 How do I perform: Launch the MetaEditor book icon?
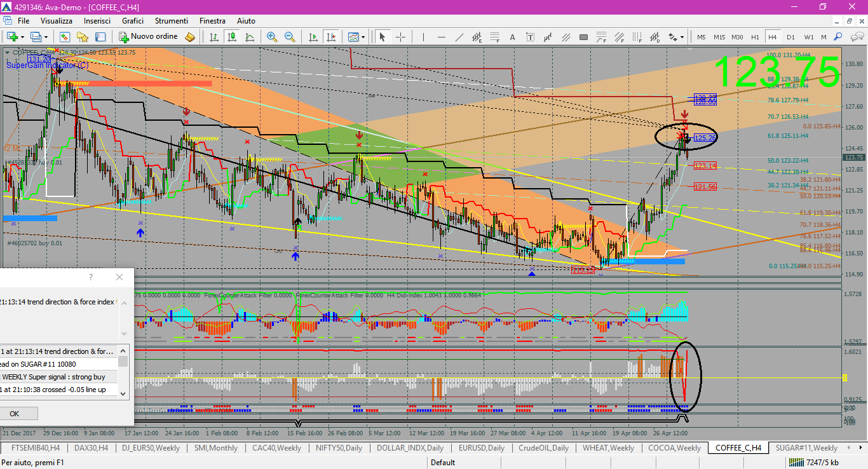click(189, 37)
